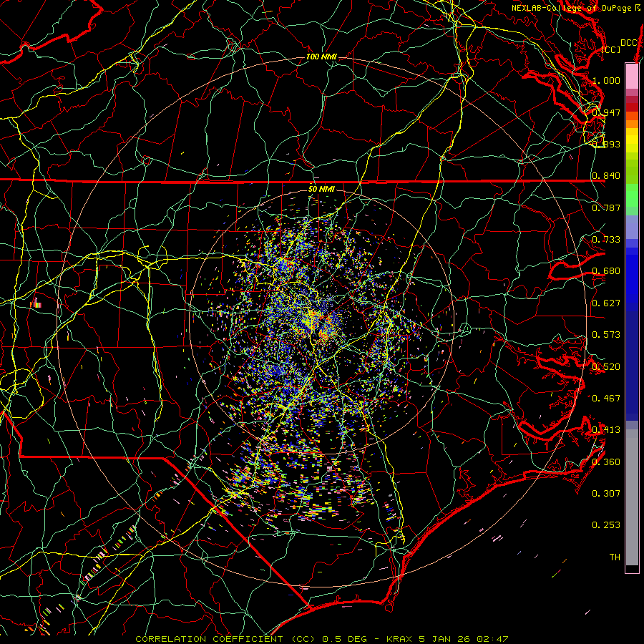Click the 0.413 scale value
Viewport: 644px width, 644px height.
pyautogui.click(x=606, y=430)
